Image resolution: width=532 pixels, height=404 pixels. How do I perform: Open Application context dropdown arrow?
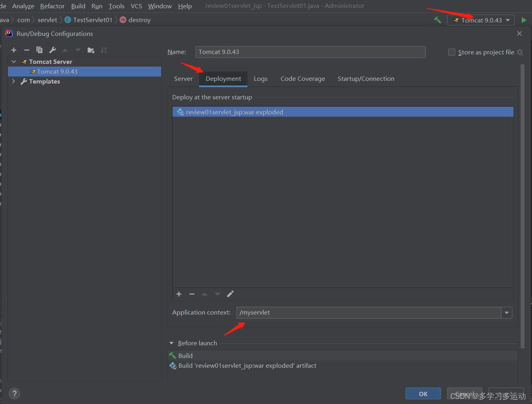[507, 313]
